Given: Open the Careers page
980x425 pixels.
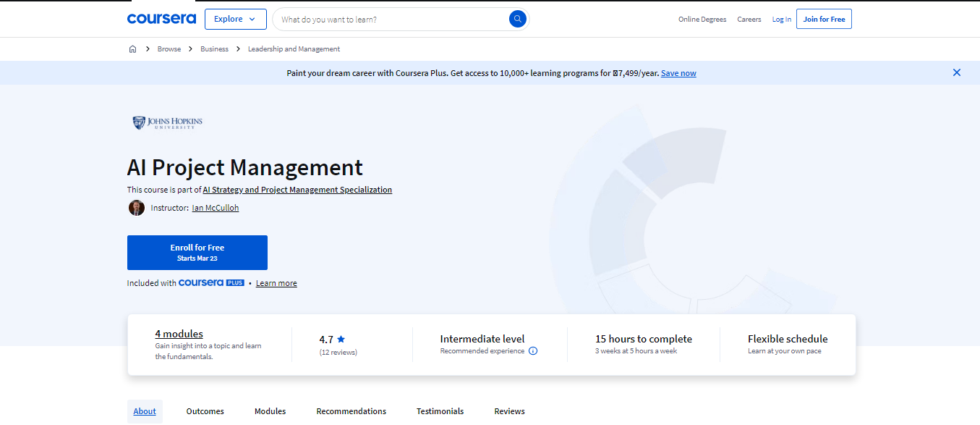Looking at the screenshot, I should [749, 20].
